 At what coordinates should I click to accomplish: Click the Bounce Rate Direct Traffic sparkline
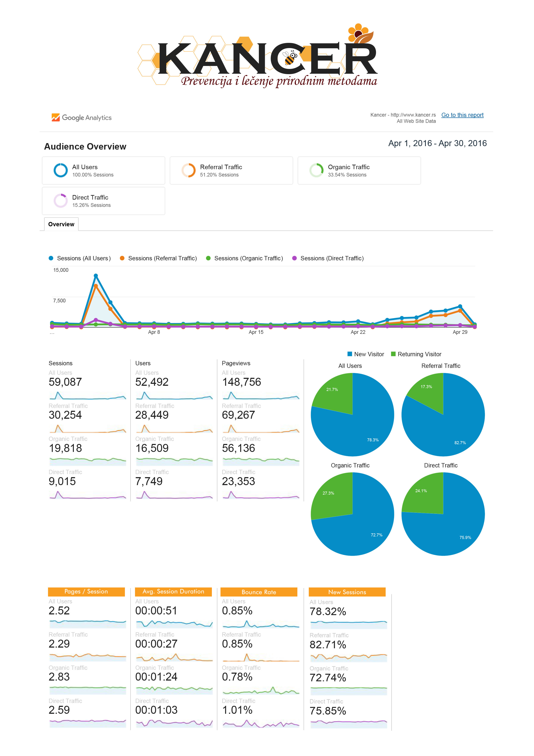point(261,723)
